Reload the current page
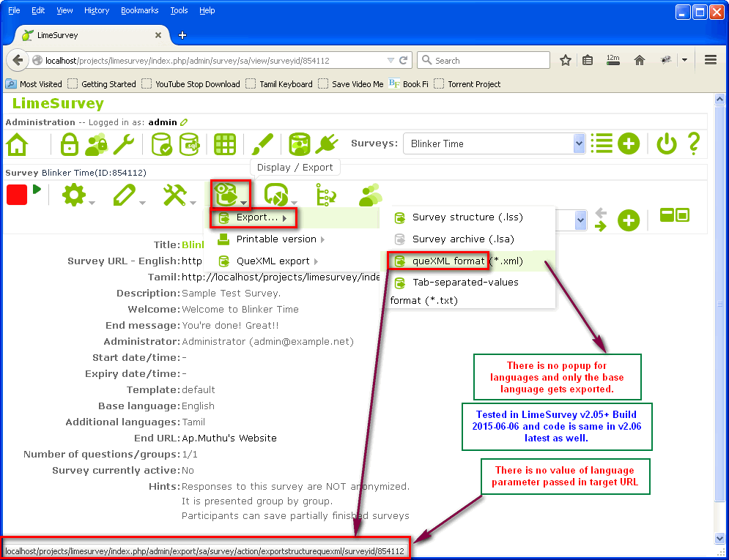 [x=404, y=60]
